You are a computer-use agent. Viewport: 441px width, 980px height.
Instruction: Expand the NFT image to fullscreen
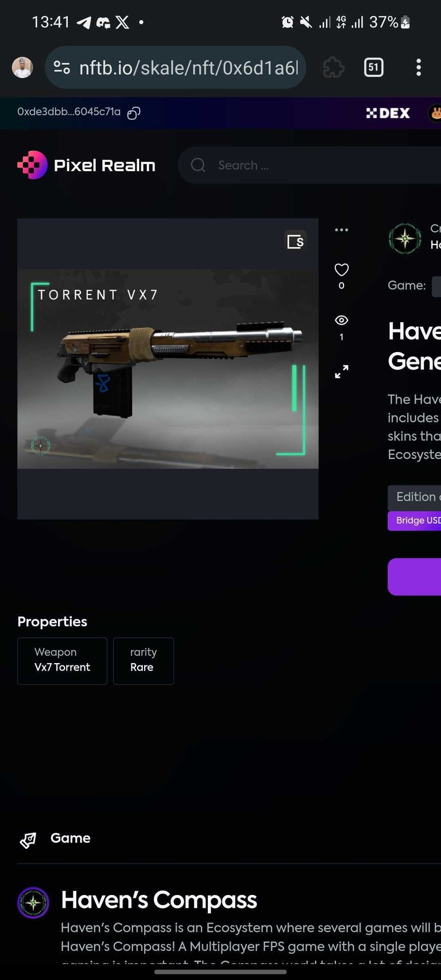pos(342,371)
